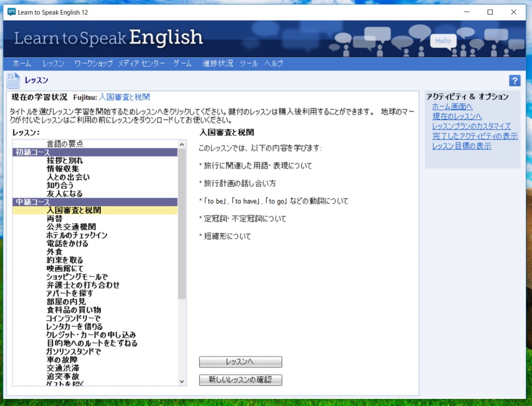Open the レッスンプランのカスタマイズ link
532x406 pixels.
471,126
